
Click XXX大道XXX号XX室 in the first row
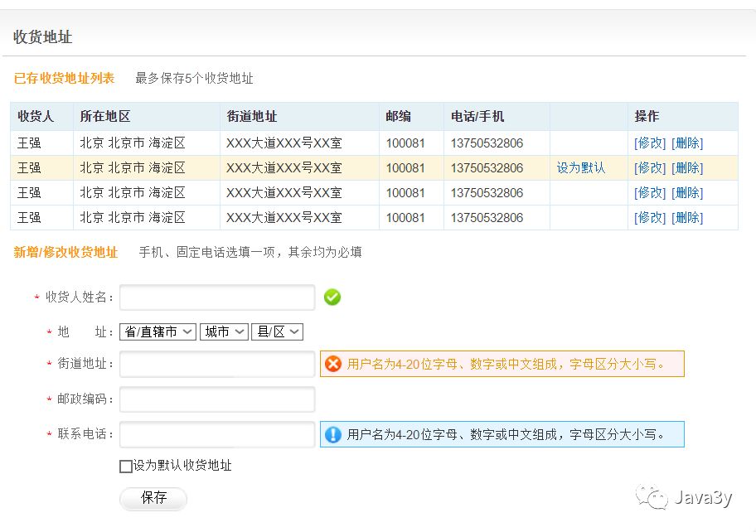(x=284, y=143)
